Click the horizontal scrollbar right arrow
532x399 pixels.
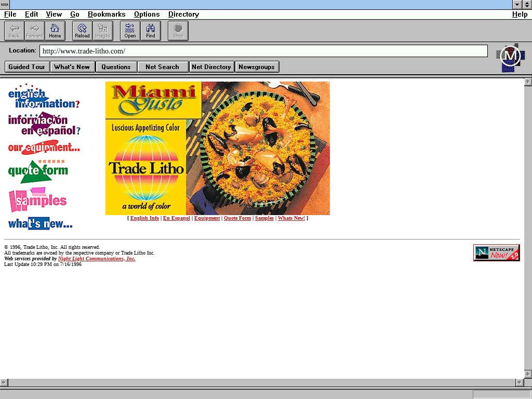518,382
